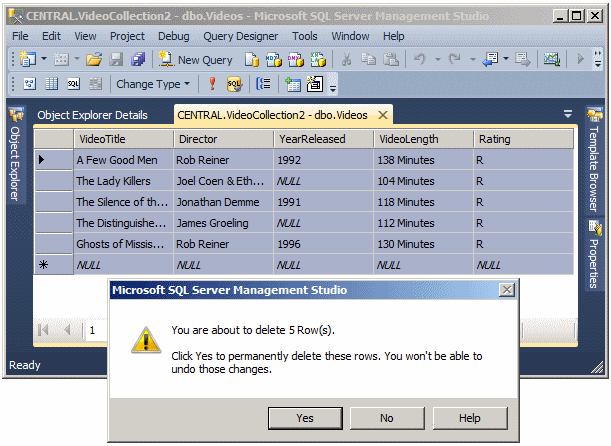The height and width of the screenshot is (446, 611).
Task: Click the Cut scissors icon
Action: click(x=346, y=59)
